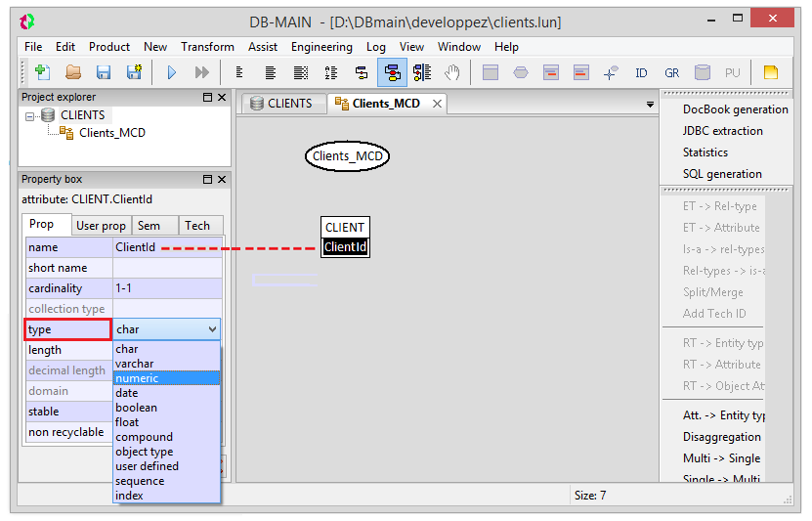Select the text standard view icon
The image size is (812, 521).
(271, 72)
